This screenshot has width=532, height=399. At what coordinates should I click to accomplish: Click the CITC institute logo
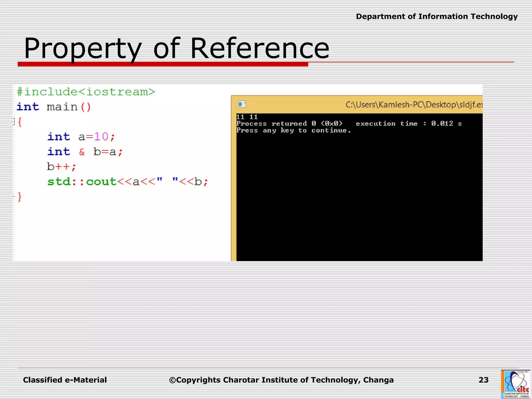516,384
